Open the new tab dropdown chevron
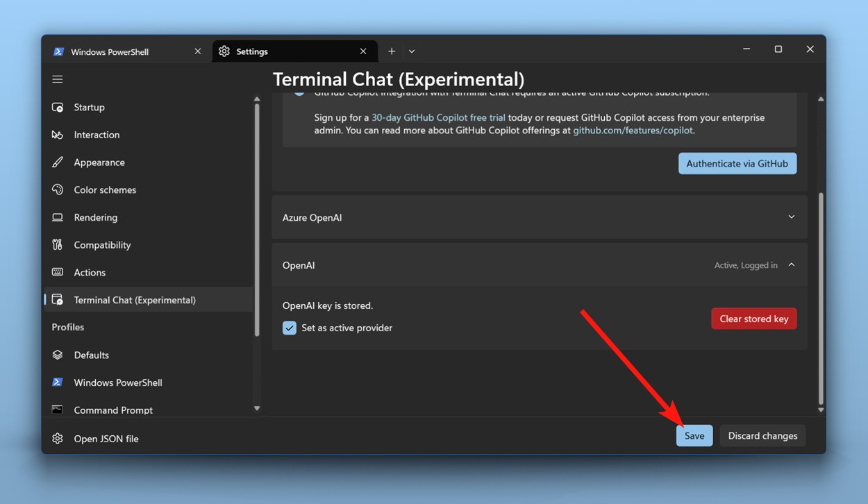 pyautogui.click(x=411, y=51)
